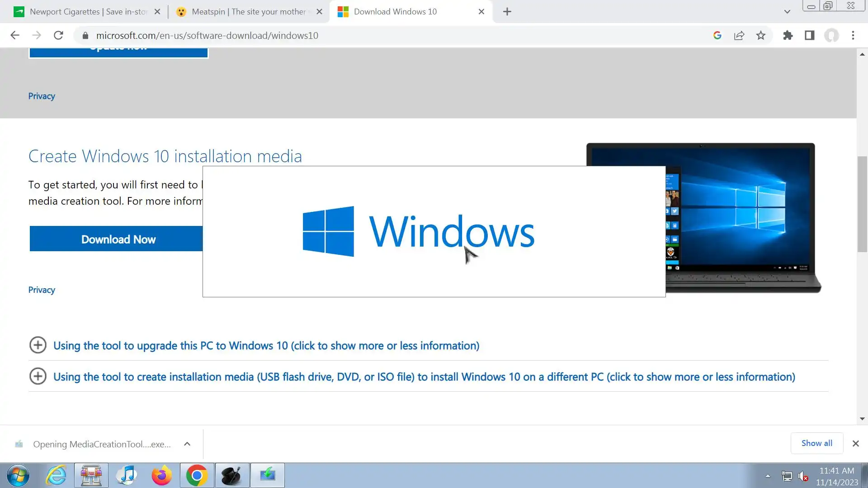Viewport: 868px width, 488px height.
Task: Open Internet Explorer from taskbar
Action: click(x=56, y=475)
